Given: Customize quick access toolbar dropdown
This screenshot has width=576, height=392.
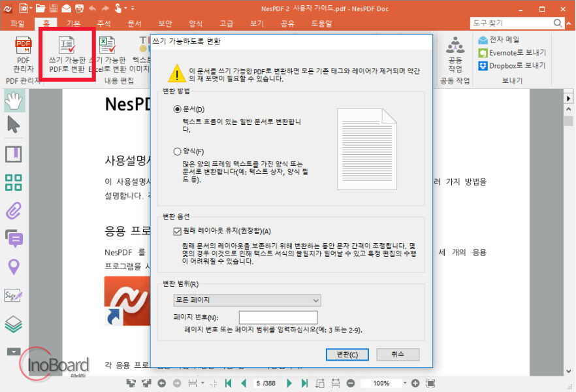Looking at the screenshot, I should click(133, 8).
